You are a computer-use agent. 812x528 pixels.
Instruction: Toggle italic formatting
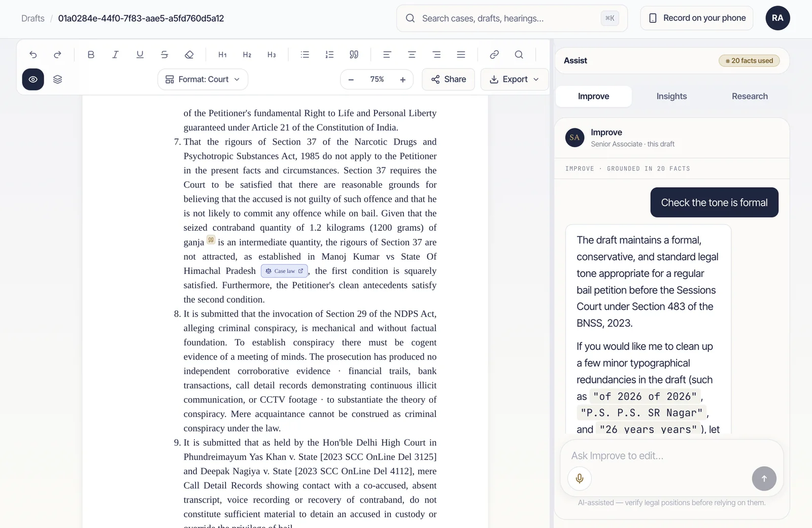click(115, 55)
